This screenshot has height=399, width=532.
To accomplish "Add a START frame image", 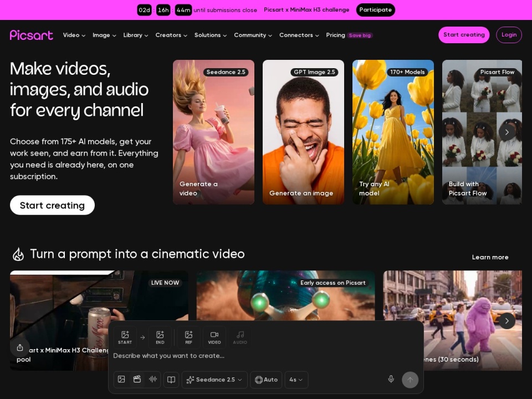I will point(125,337).
